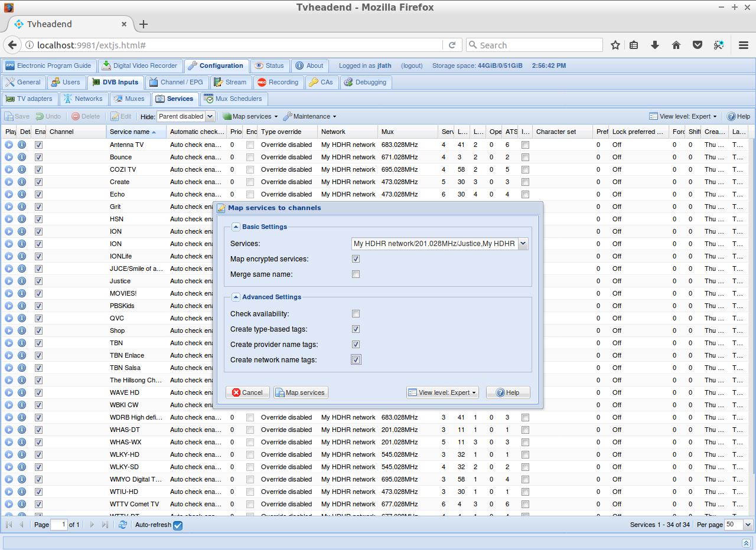Click the Delete toolbar icon
The height and width of the screenshot is (550, 756).
coord(86,116)
